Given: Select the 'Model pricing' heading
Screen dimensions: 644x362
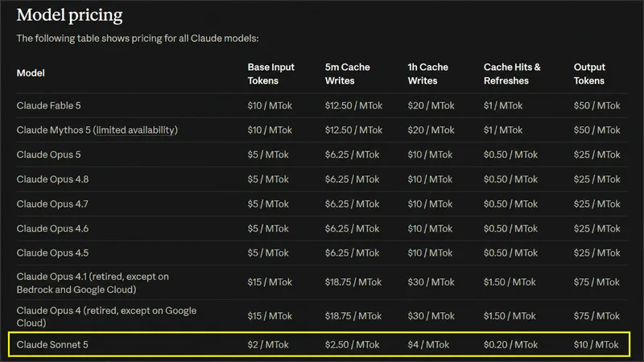Looking at the screenshot, I should pos(69,15).
